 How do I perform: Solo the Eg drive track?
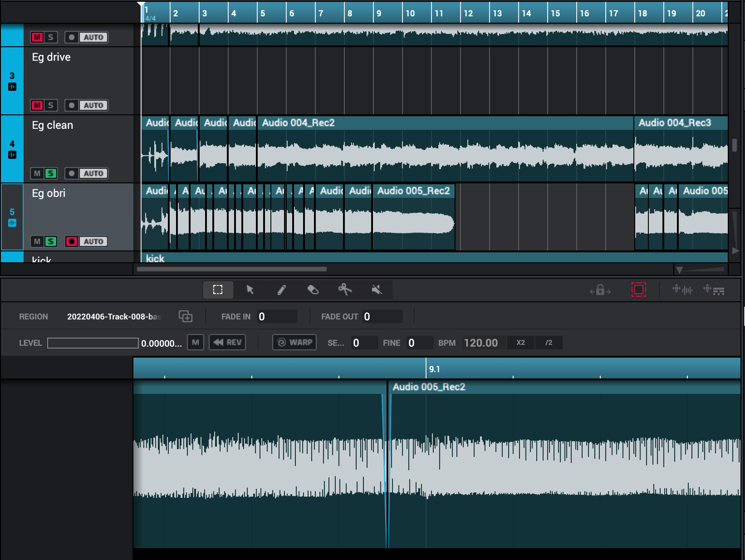50,105
